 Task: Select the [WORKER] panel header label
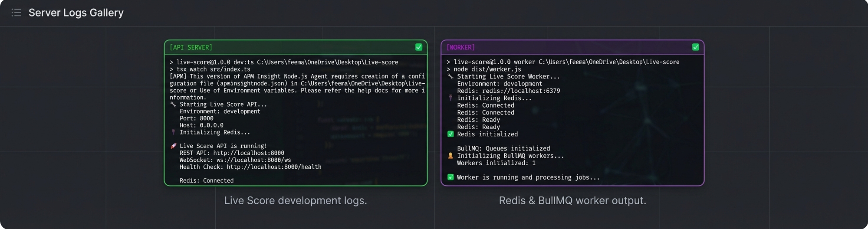(x=460, y=47)
